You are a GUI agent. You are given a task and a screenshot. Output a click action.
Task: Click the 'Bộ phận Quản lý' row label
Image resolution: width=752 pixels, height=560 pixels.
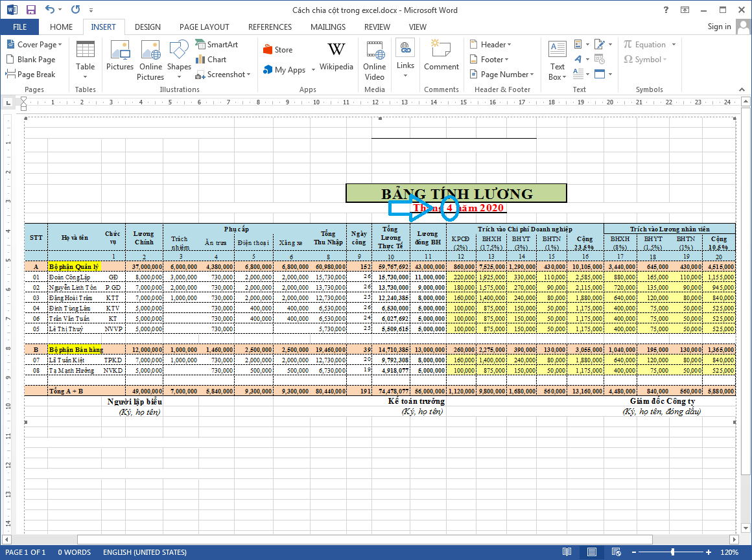(74, 266)
